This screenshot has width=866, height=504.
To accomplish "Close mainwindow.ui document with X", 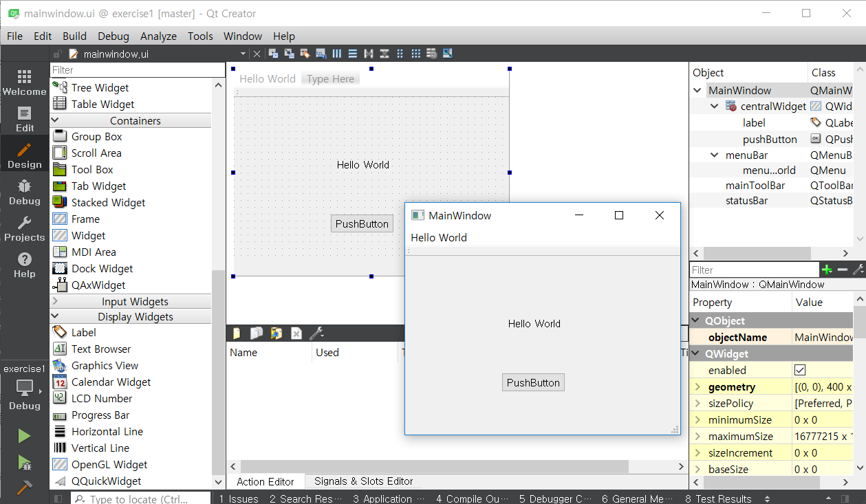I will click(257, 54).
